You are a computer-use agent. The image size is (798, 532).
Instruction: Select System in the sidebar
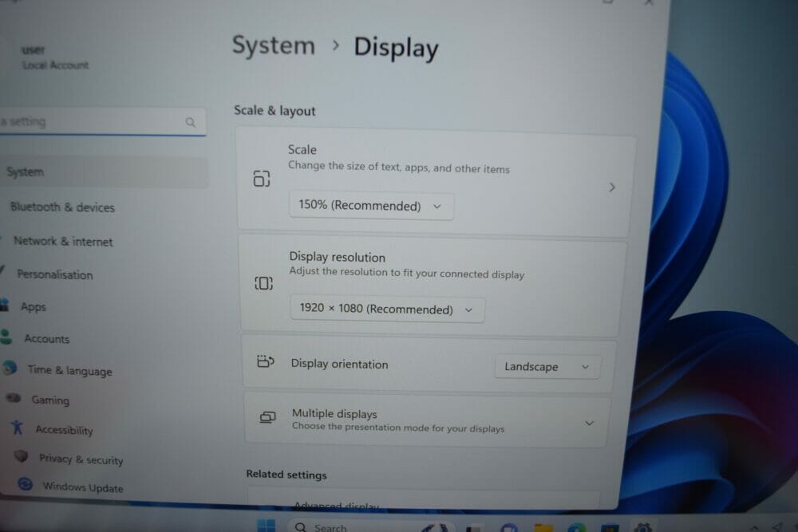pos(103,172)
